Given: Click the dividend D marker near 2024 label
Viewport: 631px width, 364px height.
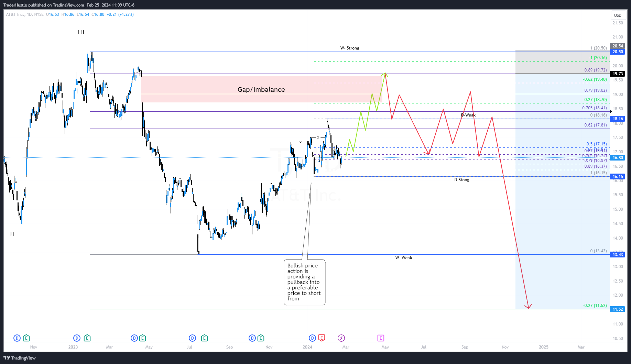Looking at the screenshot, I should tap(312, 338).
